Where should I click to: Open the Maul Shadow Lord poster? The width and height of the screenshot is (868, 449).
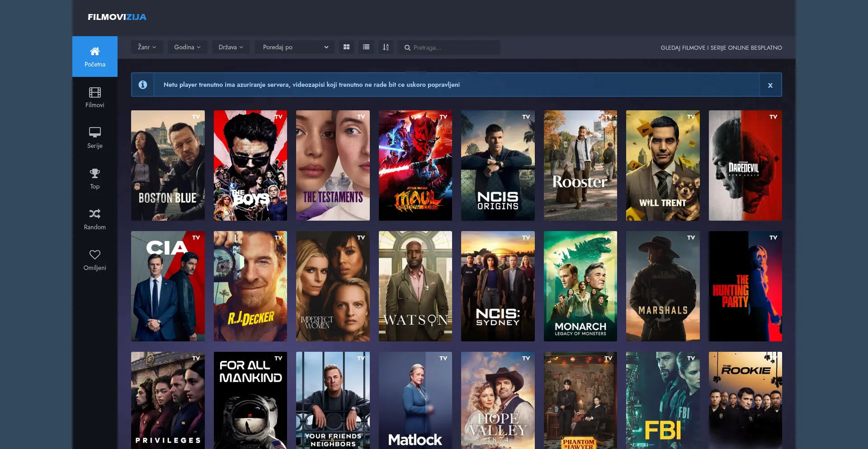coord(415,165)
